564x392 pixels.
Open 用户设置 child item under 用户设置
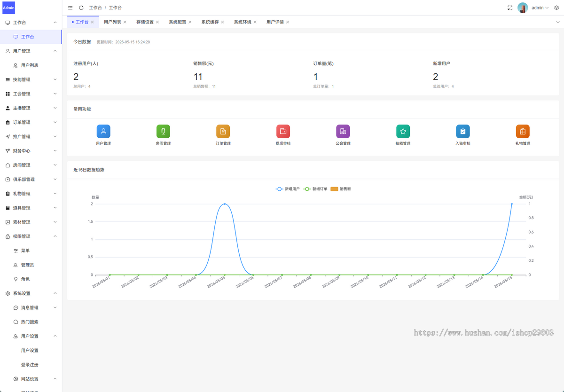(x=31, y=351)
